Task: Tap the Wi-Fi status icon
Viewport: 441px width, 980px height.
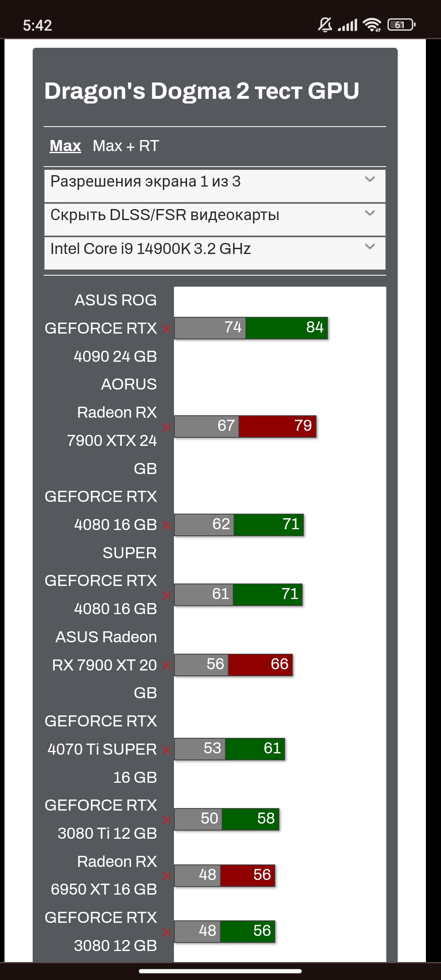Action: pos(372,25)
